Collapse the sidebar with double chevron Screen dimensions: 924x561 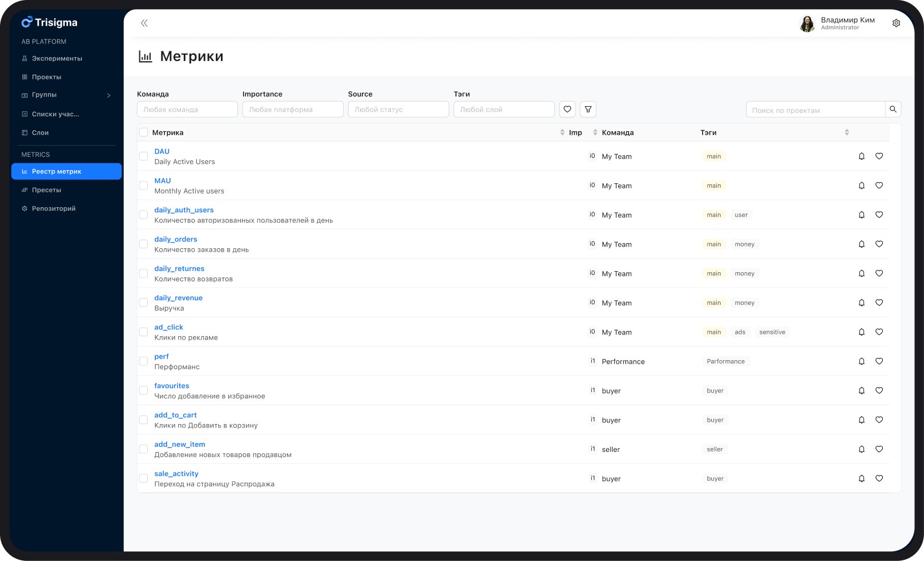144,23
